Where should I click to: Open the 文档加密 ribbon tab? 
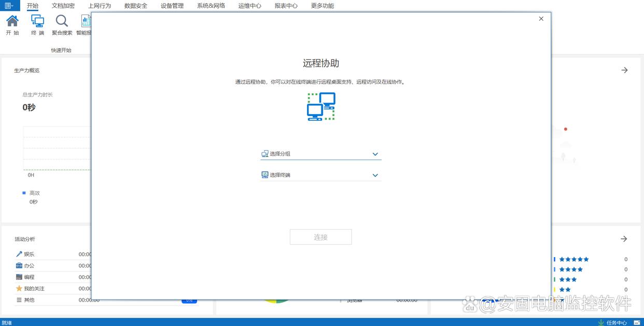pyautogui.click(x=63, y=6)
